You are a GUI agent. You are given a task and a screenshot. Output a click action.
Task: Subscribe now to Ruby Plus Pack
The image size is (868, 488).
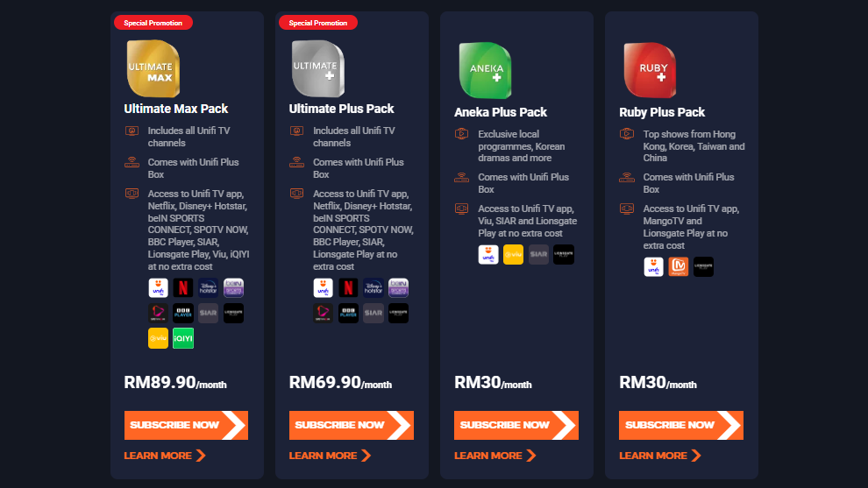pyautogui.click(x=681, y=425)
